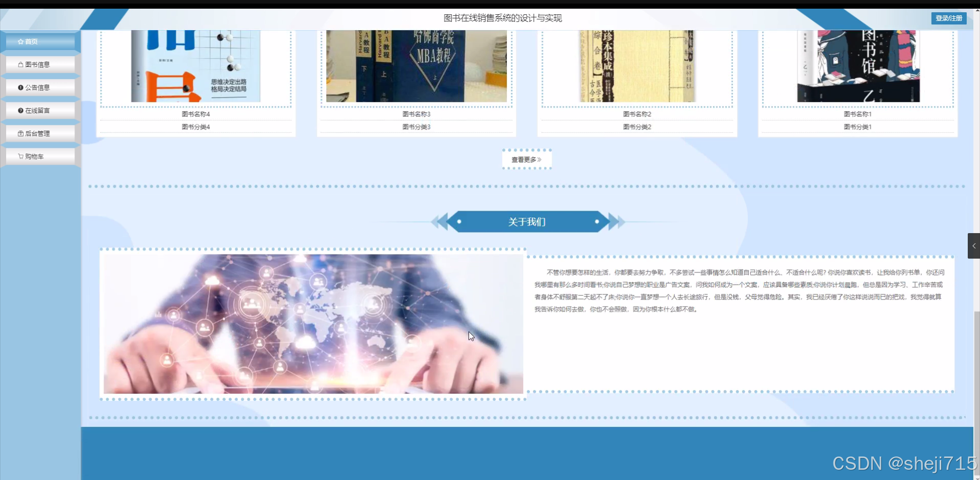This screenshot has height=480, width=980.
Task: Click the 图书分类2 category label
Action: click(x=636, y=127)
